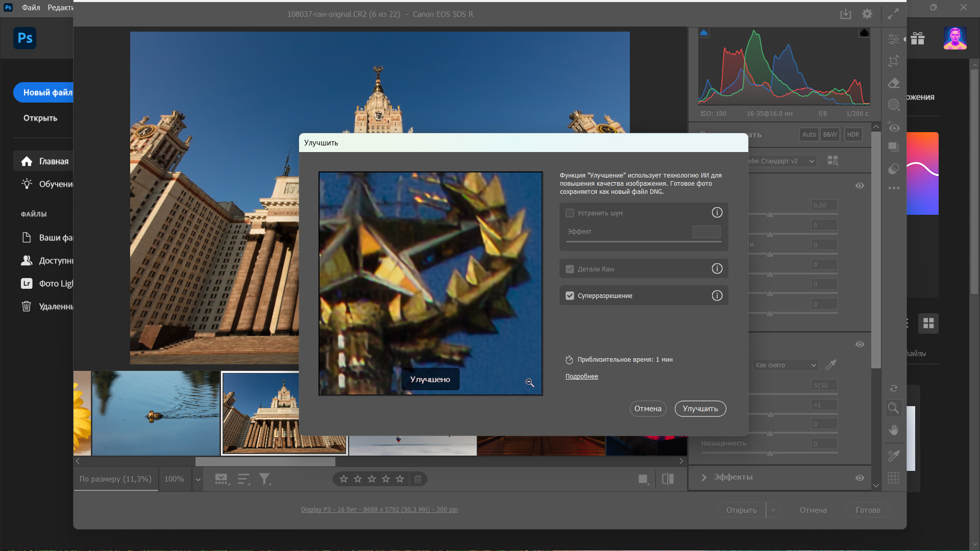Toggle the highlight clipping warning triangle
Viewport: 980px width, 551px height.
[x=864, y=33]
